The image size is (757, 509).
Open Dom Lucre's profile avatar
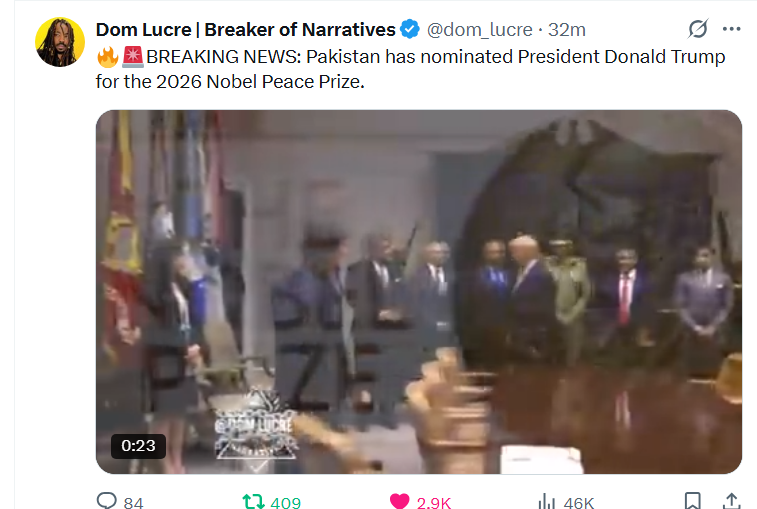click(x=60, y=42)
